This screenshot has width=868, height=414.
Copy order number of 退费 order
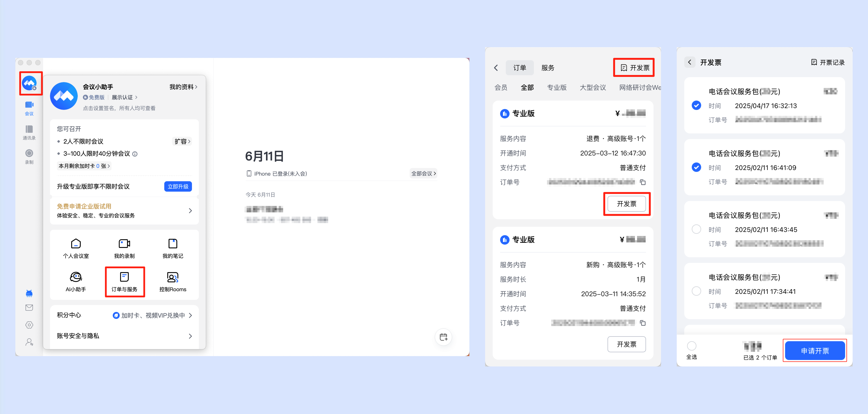643,182
